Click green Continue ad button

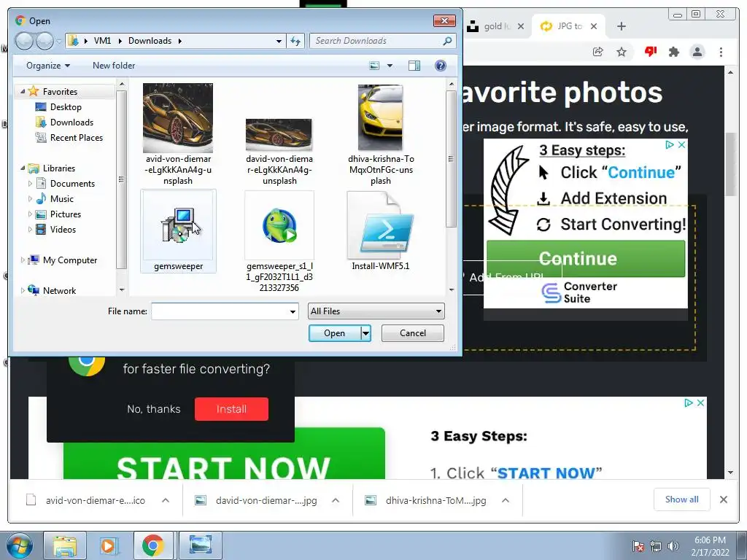point(586,259)
